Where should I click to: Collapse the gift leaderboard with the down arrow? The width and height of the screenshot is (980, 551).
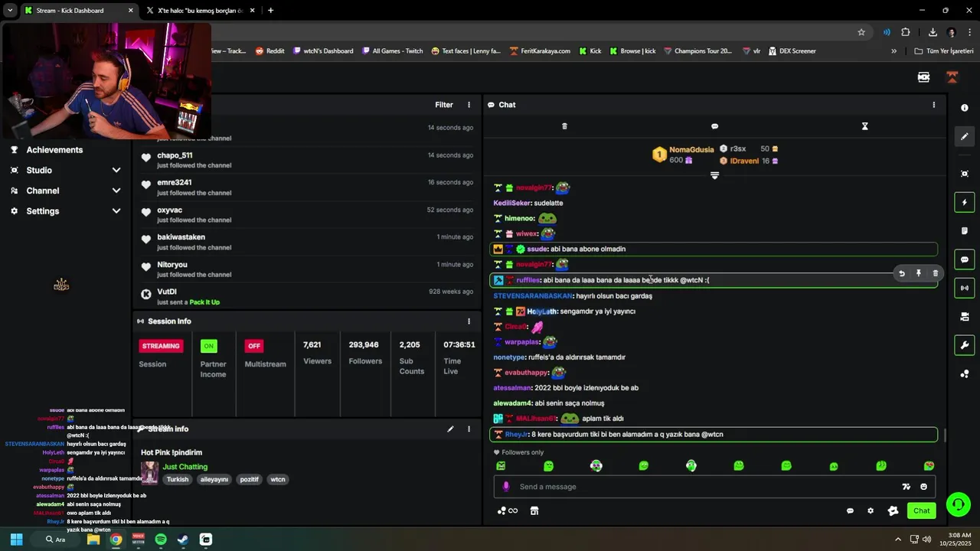point(714,175)
